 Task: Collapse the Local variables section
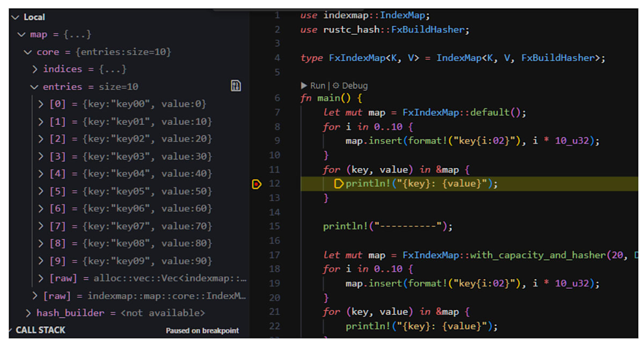pos(16,17)
